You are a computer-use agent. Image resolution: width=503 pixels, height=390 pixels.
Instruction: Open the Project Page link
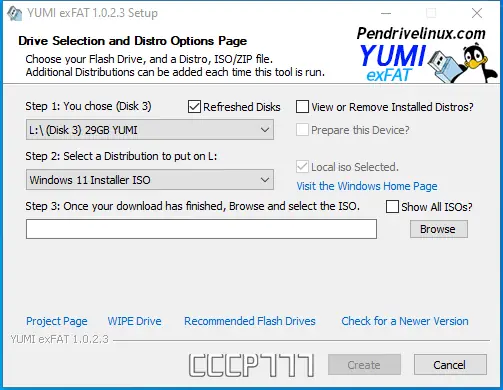[x=57, y=321]
